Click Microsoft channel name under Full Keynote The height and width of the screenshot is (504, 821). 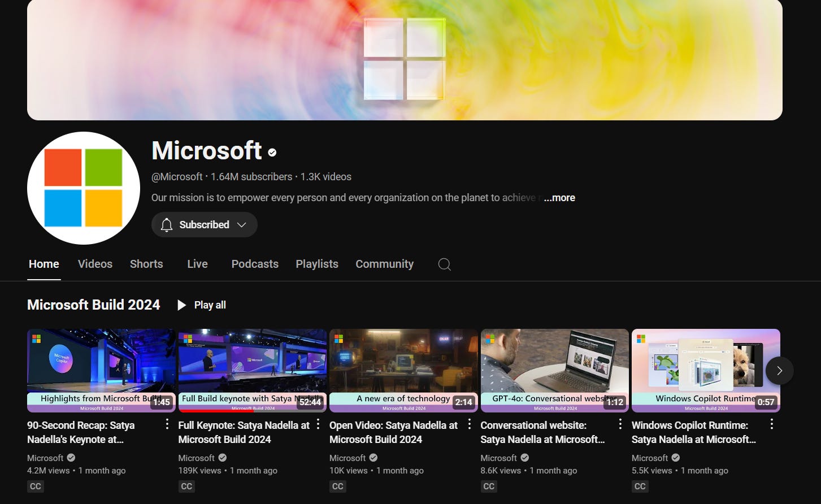pyautogui.click(x=197, y=458)
